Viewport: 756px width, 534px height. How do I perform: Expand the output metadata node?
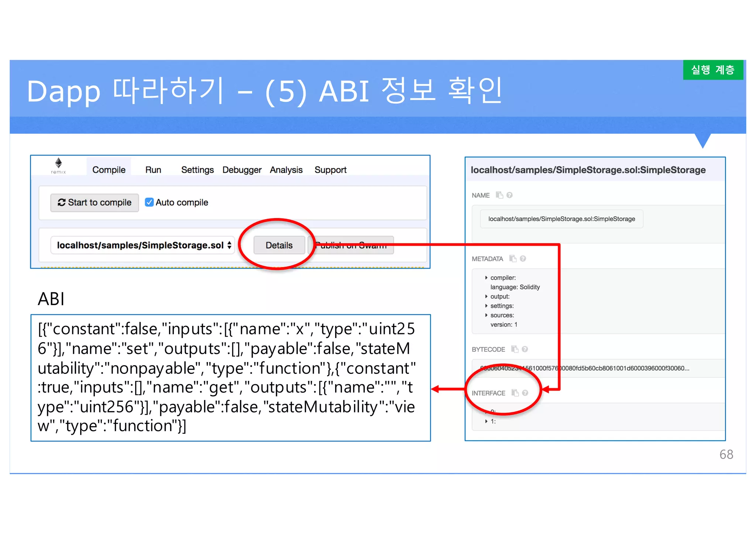click(486, 296)
